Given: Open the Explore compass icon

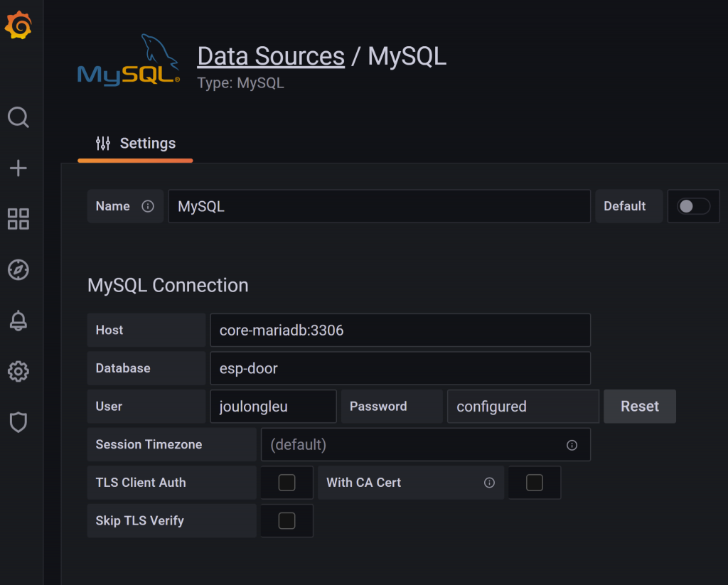Looking at the screenshot, I should (x=18, y=269).
